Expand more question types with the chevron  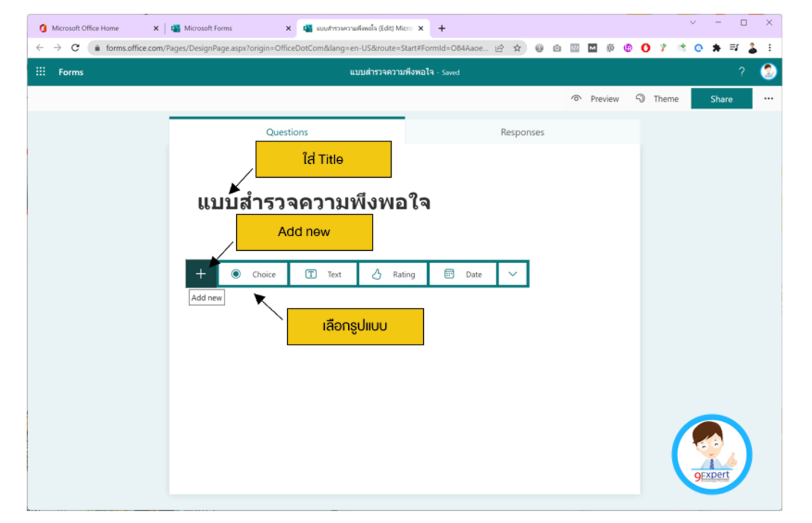coord(512,274)
